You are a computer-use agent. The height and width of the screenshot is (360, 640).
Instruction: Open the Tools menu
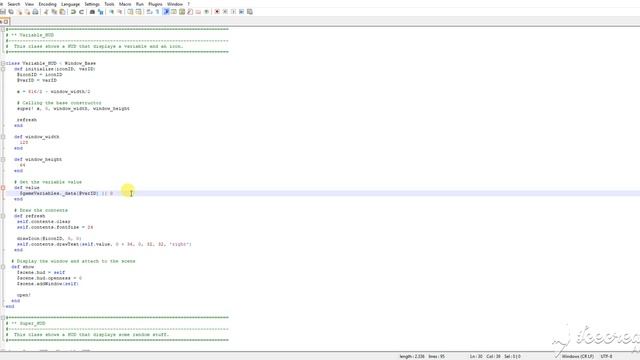pos(109,4)
